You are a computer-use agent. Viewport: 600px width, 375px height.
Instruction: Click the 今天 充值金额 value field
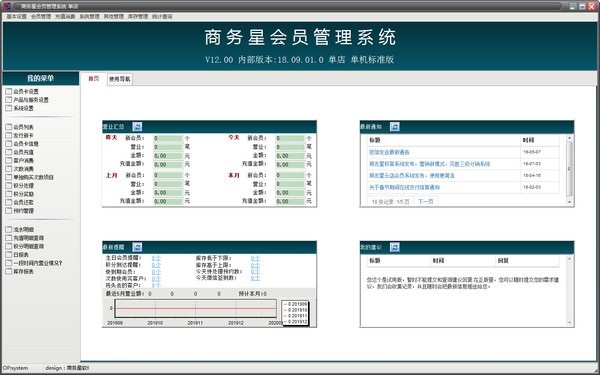[x=290, y=164]
